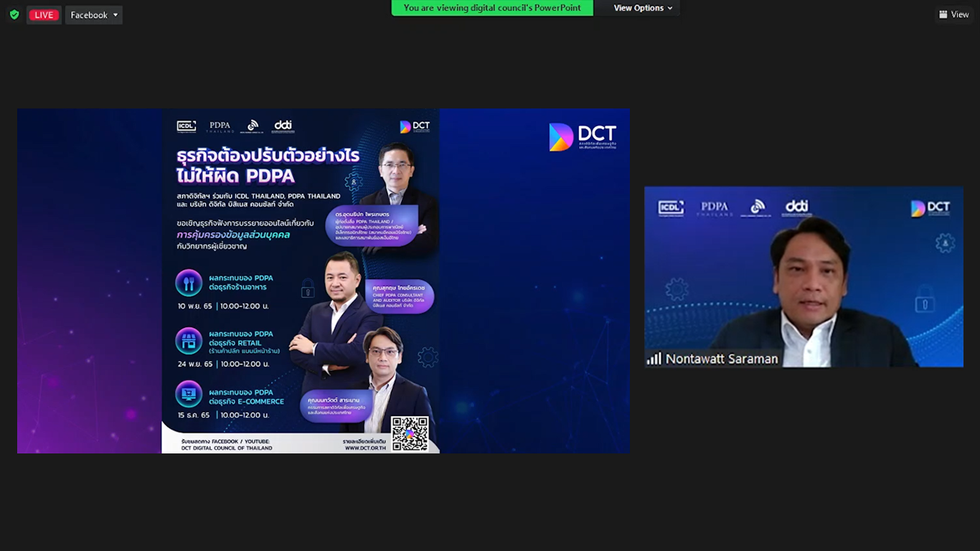Open the View layout button

(953, 14)
